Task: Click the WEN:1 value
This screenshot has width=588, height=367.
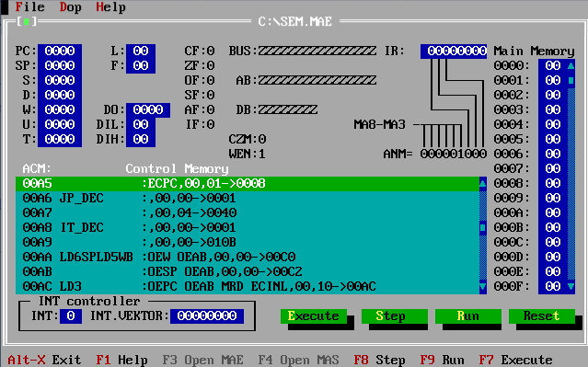Action: [248, 154]
